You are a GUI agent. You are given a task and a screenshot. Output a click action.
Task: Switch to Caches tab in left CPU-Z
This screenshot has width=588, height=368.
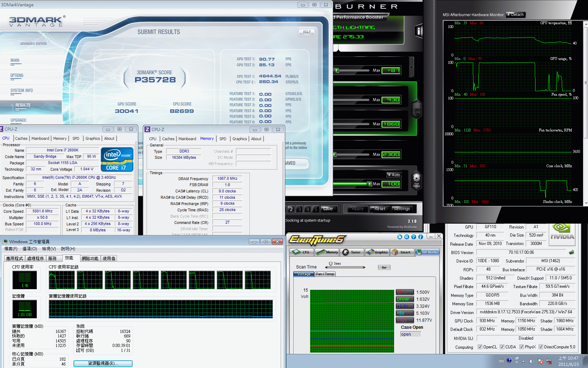pyautogui.click(x=21, y=138)
